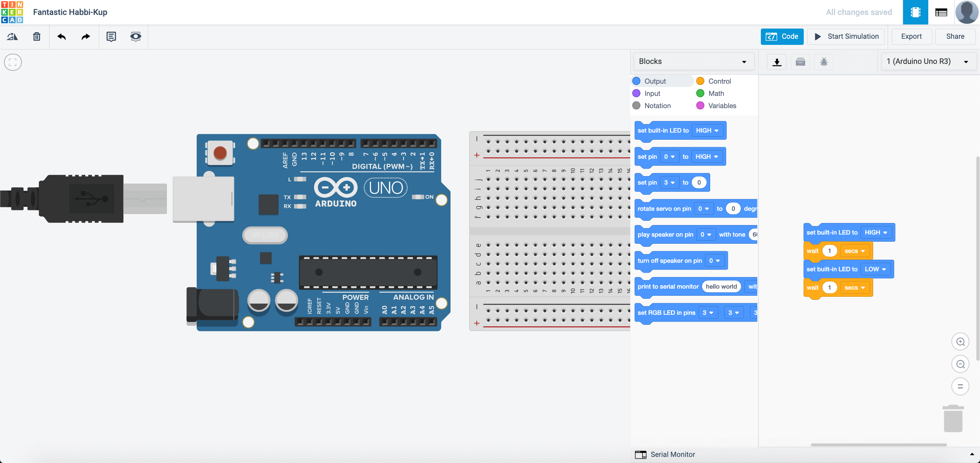Click Start Simulation

coord(845,36)
